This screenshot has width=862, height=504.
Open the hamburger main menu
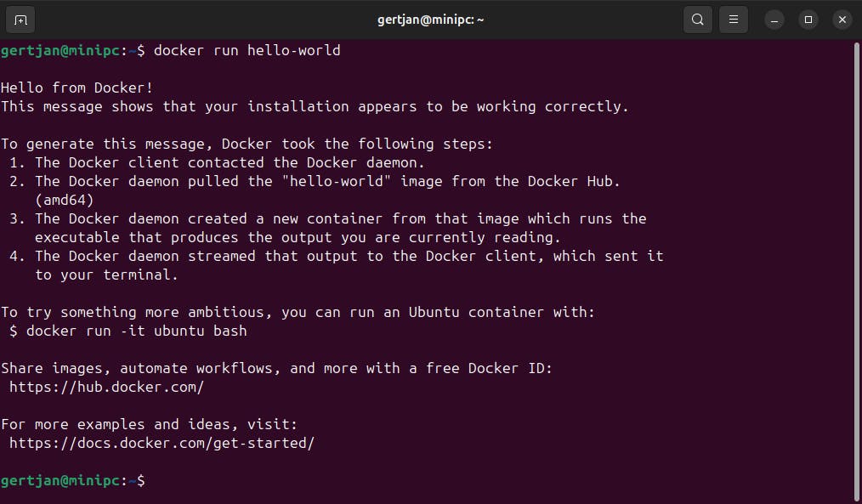733,20
